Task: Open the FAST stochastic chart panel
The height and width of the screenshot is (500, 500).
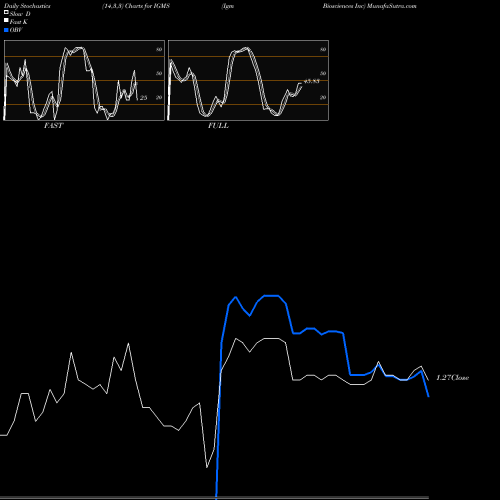Action: point(84,80)
